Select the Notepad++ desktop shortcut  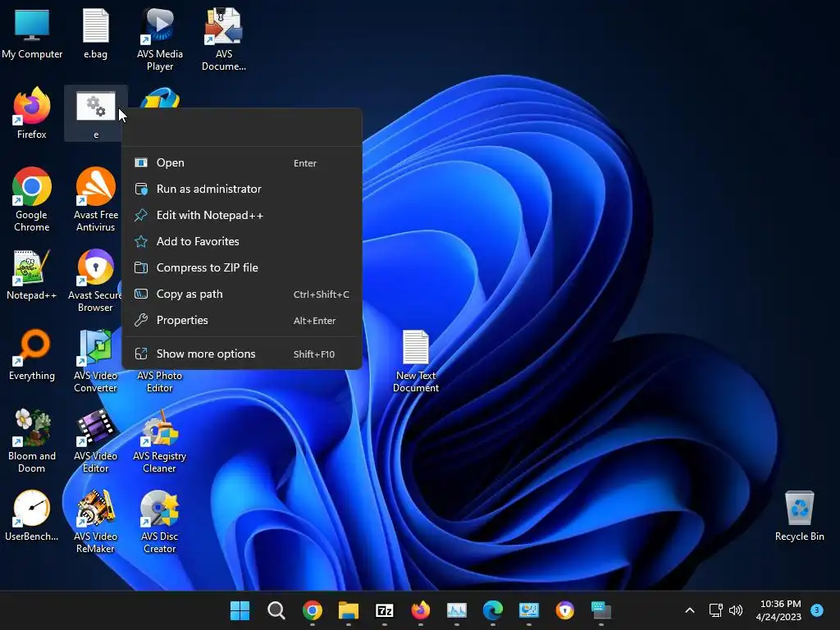click(x=32, y=275)
